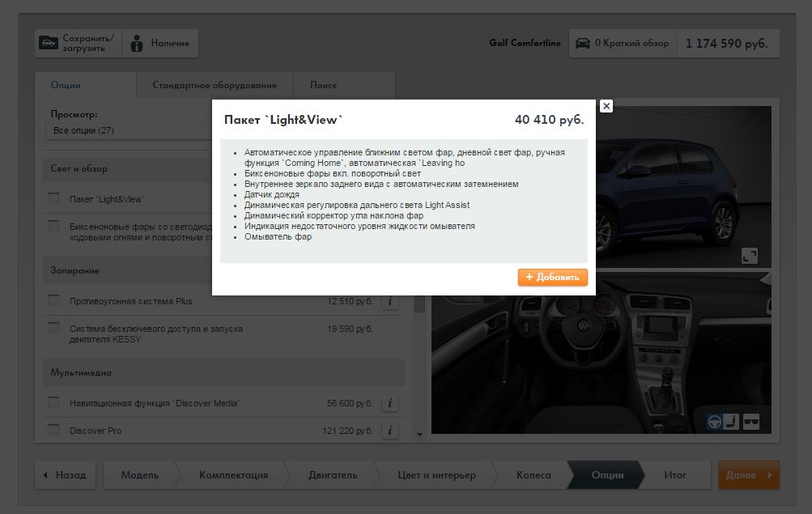The image size is (812, 514).
Task: Click the sunglasses view icon
Action: click(x=750, y=422)
